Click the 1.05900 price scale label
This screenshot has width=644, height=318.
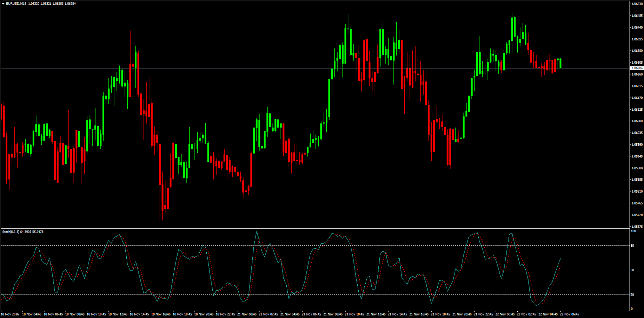click(637, 168)
